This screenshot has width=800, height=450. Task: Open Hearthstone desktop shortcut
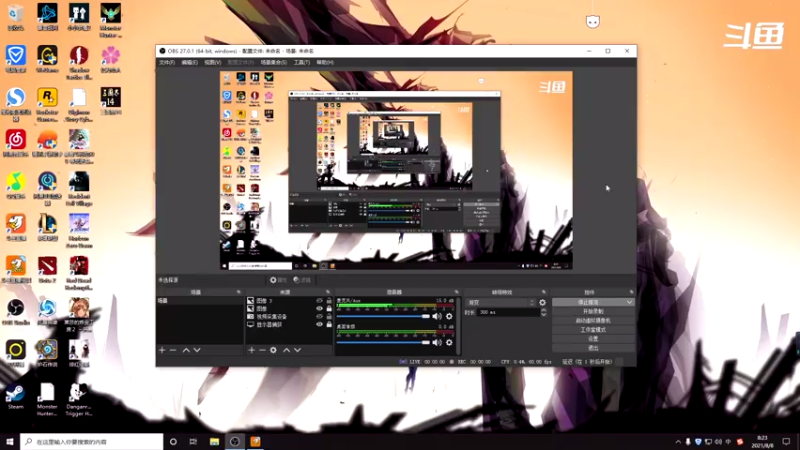(x=47, y=354)
